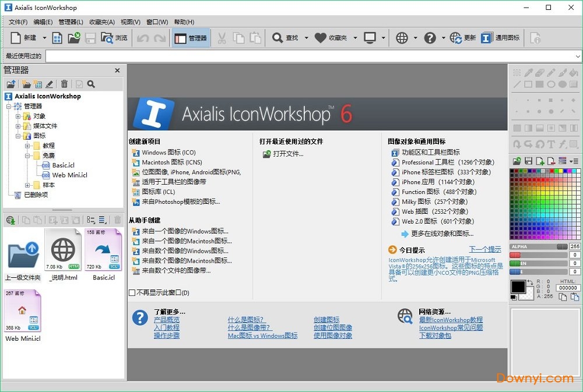Click the 下一个提示 link
The height and width of the screenshot is (392, 583).
484,249
